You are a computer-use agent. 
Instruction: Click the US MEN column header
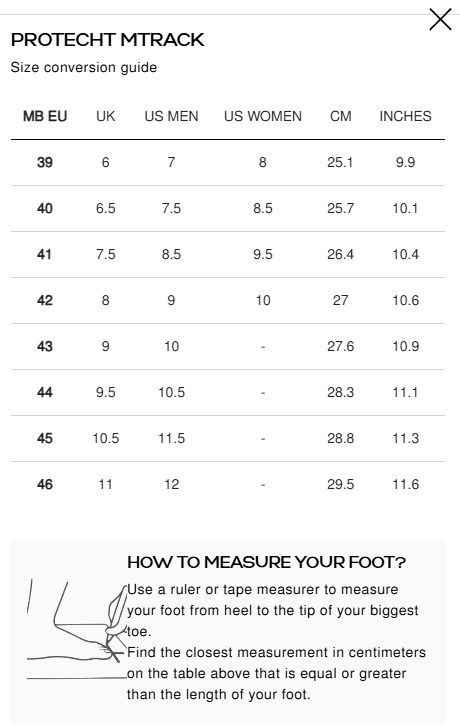(x=172, y=116)
